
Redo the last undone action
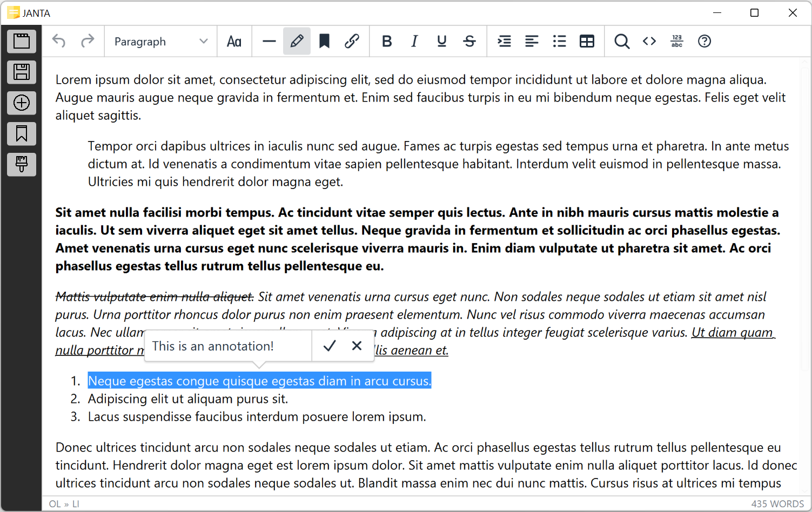[87, 41]
